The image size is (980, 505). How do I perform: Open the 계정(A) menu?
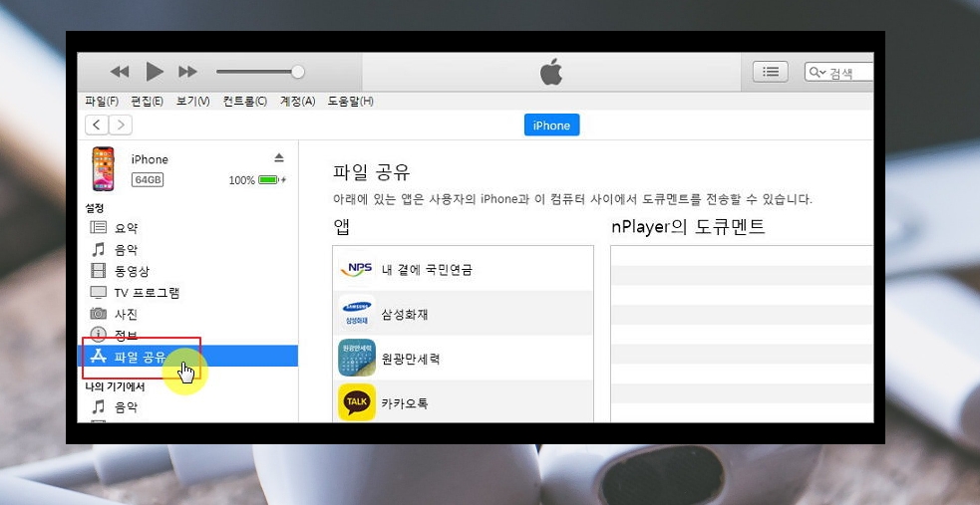coord(297,102)
